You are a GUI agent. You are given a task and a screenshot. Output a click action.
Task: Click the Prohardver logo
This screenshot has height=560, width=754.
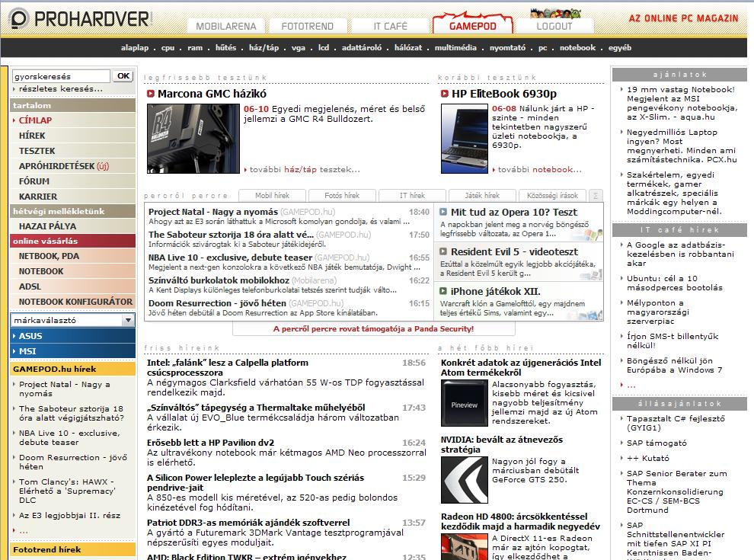80,19
